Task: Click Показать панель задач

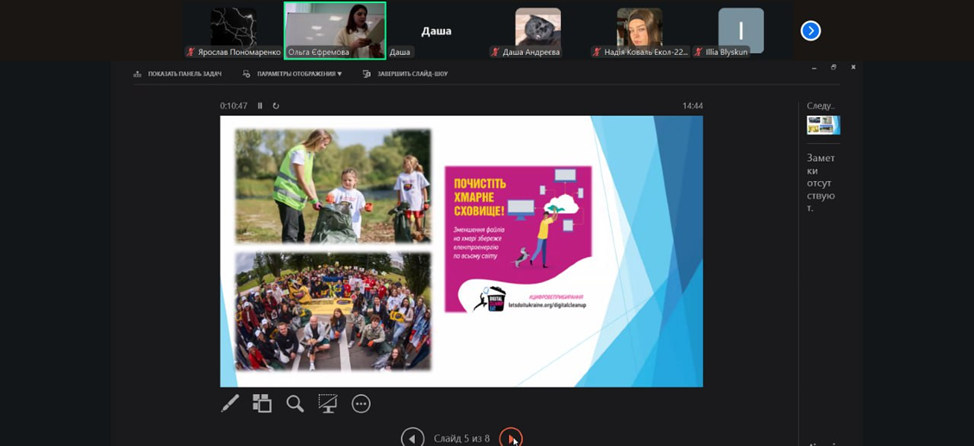Action: [x=178, y=74]
